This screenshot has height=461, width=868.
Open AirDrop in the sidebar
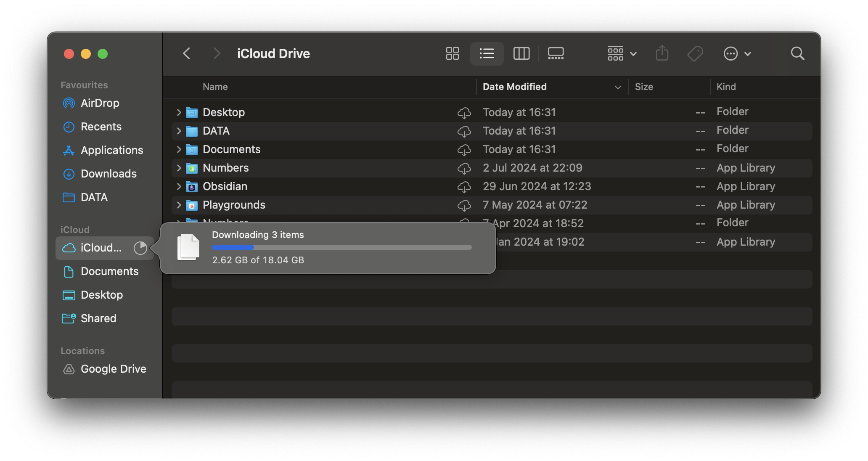pyautogui.click(x=100, y=103)
